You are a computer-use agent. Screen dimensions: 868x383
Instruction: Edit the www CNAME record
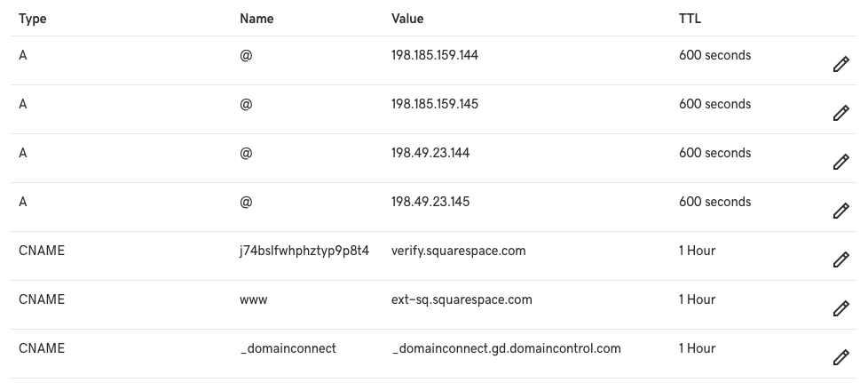tap(840, 309)
